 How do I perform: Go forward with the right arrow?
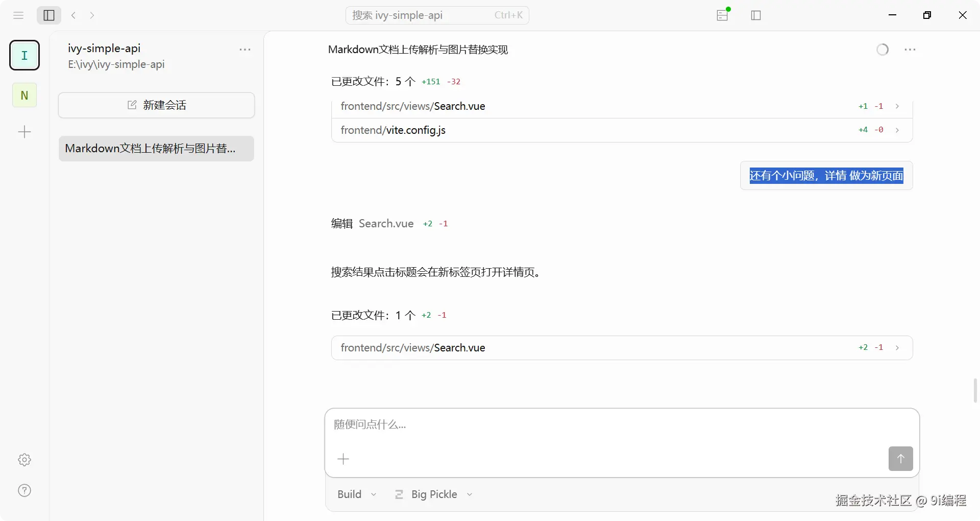(x=92, y=15)
